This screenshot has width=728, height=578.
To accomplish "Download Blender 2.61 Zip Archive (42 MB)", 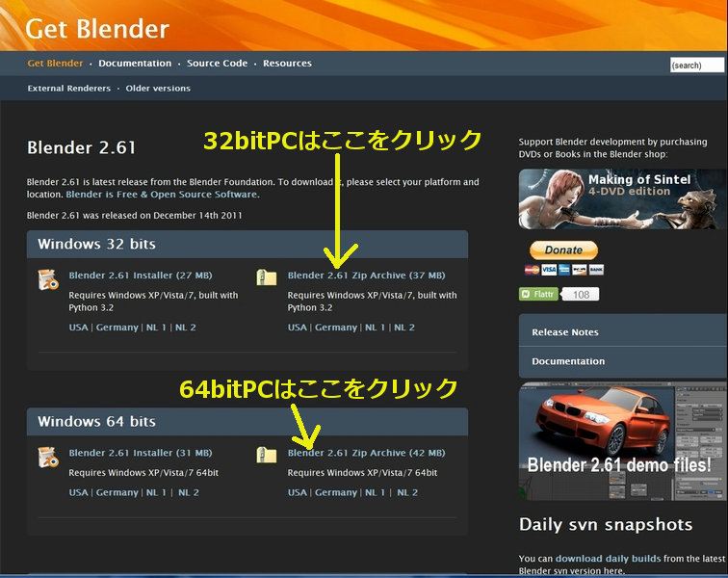I will (366, 453).
